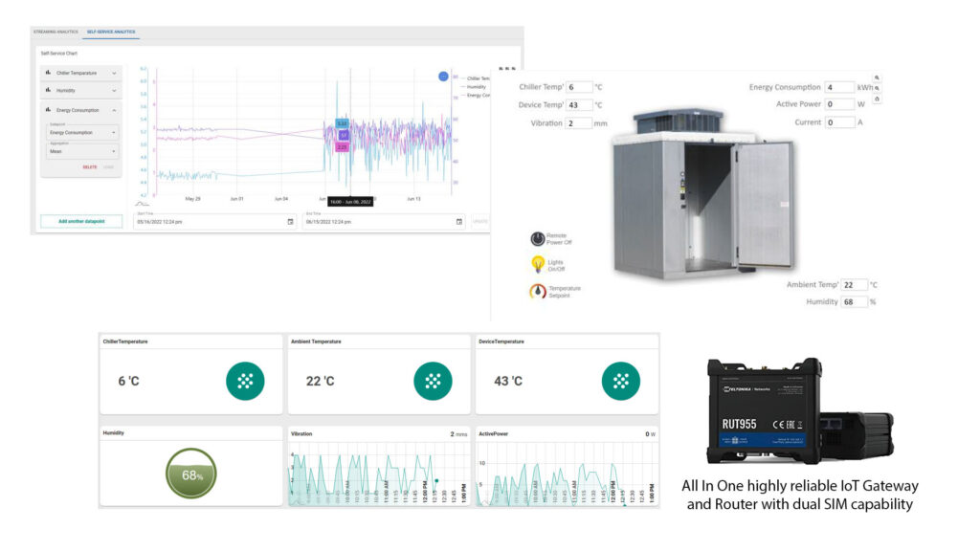Toggle the Humidity series in chart legend
The image size is (980, 551).
(x=479, y=86)
